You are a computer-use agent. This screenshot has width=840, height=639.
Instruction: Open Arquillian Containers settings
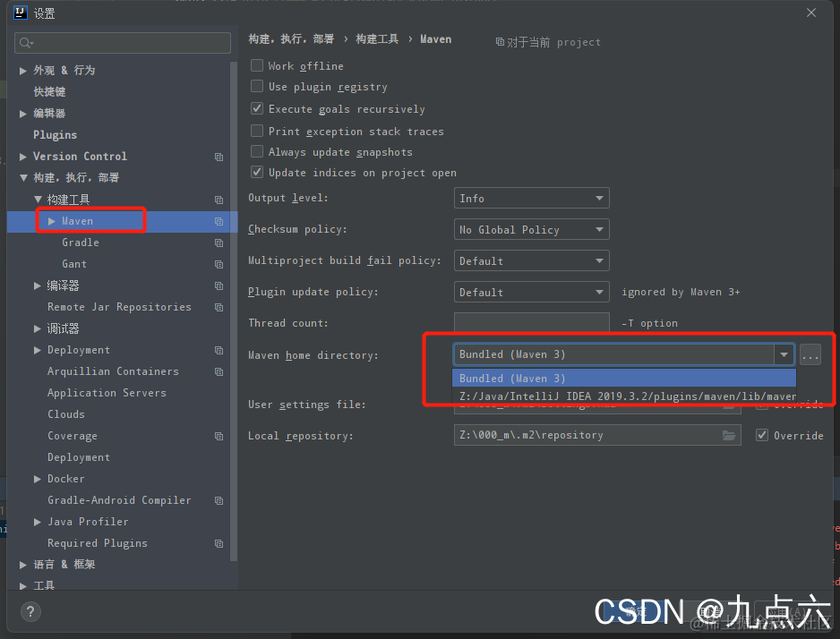click(x=113, y=371)
